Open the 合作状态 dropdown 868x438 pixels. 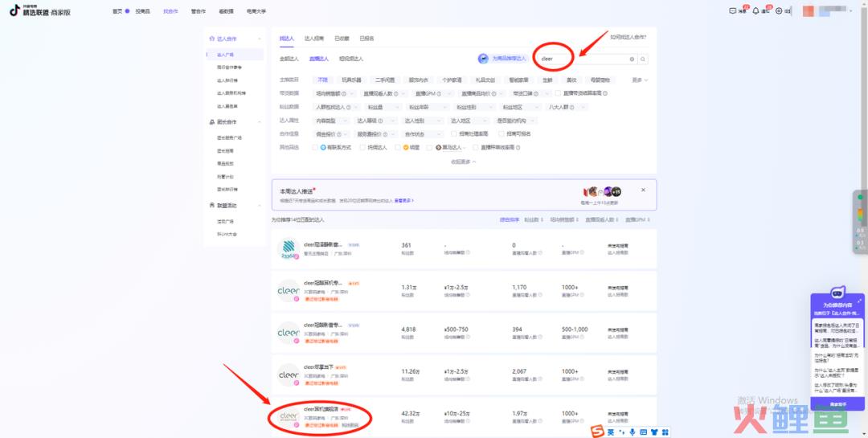(x=422, y=134)
